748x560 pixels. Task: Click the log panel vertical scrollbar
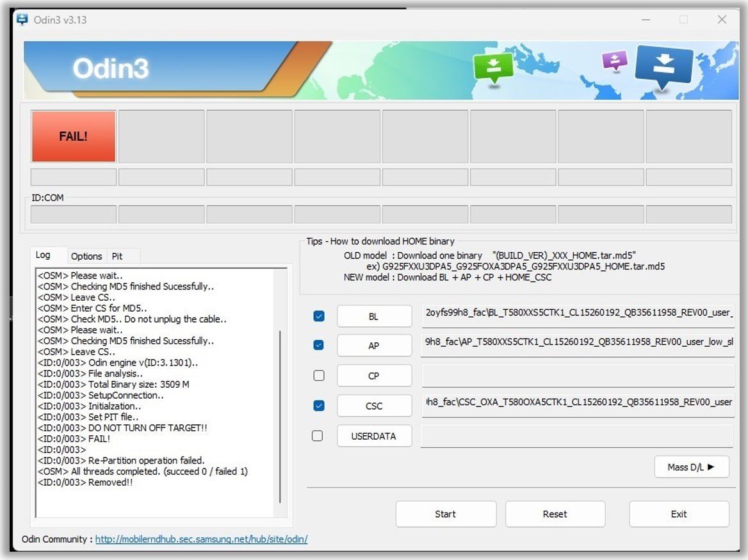[280, 416]
